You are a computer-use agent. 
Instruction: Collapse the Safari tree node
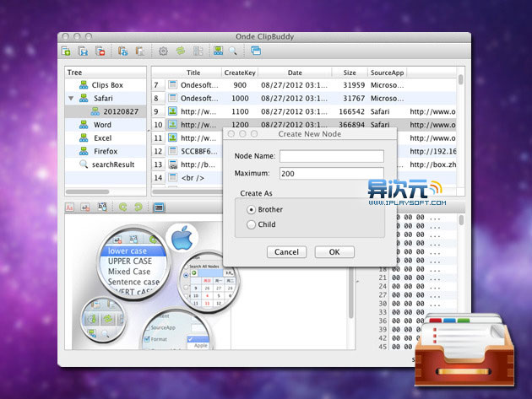click(71, 99)
